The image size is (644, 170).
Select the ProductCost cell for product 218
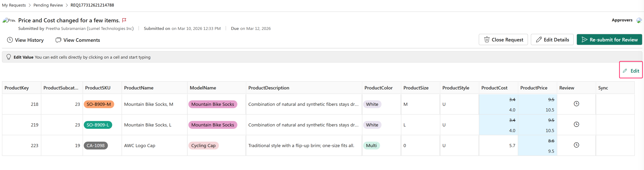click(x=498, y=104)
